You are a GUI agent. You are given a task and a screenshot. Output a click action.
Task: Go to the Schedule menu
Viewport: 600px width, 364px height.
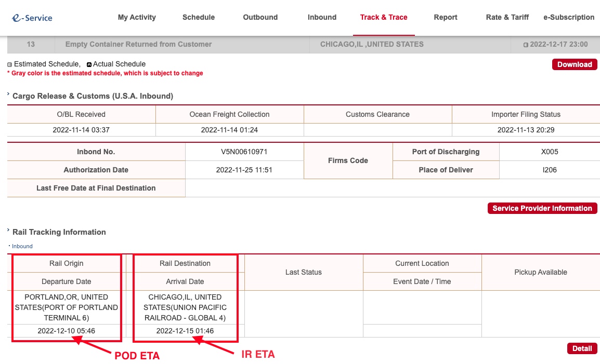[199, 17]
